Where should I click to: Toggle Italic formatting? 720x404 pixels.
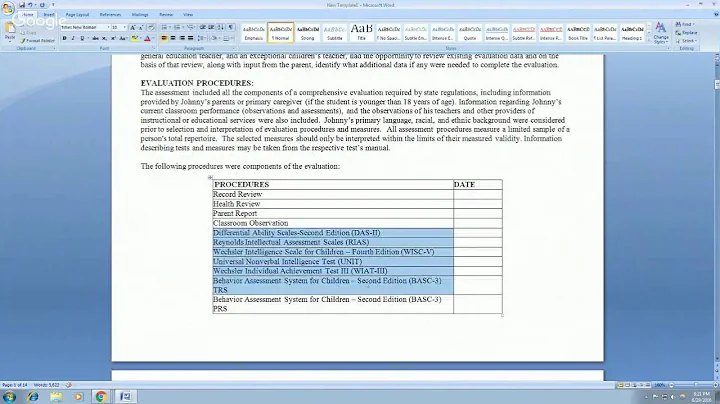point(73,38)
